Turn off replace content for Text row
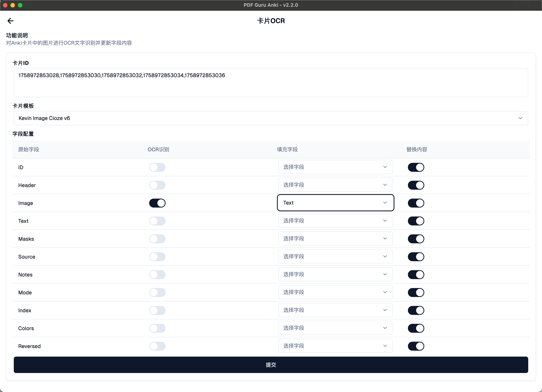Image resolution: width=542 pixels, height=392 pixels. point(416,221)
